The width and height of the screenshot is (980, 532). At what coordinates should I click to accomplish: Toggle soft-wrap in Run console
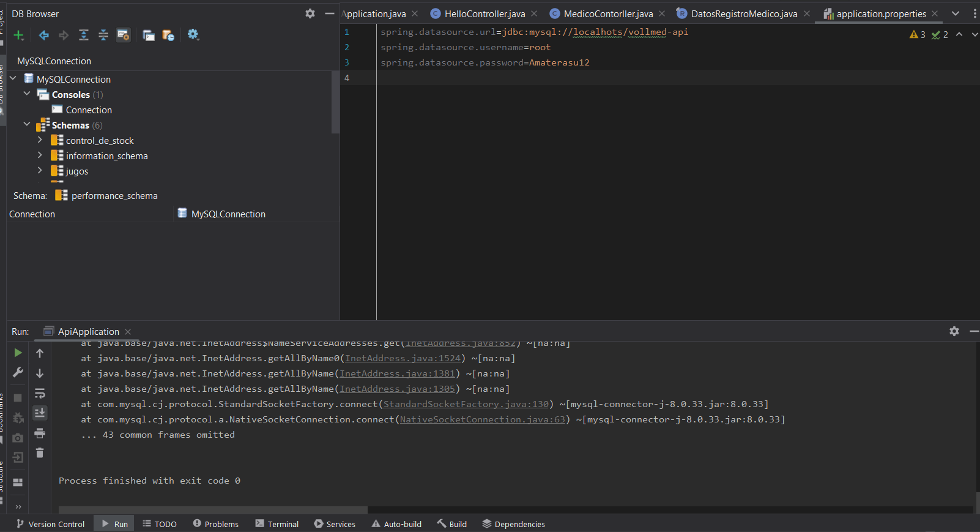(x=40, y=393)
